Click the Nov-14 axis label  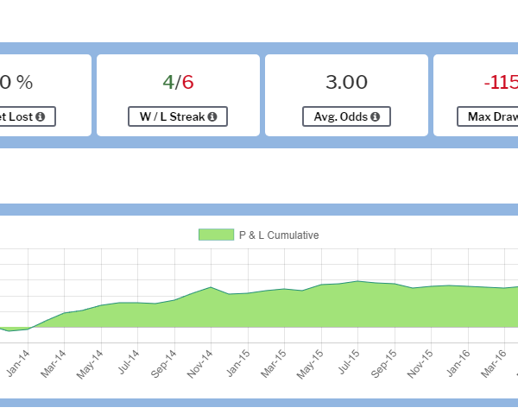tap(200, 364)
